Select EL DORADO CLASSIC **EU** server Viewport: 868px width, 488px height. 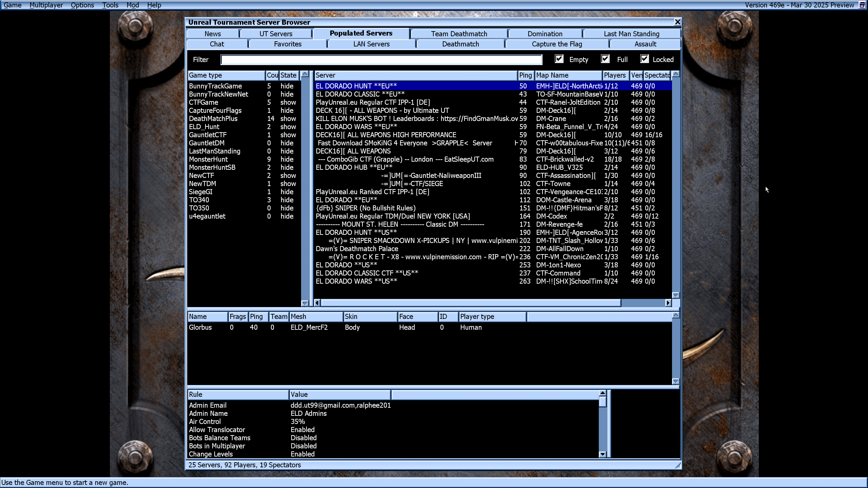click(493, 94)
